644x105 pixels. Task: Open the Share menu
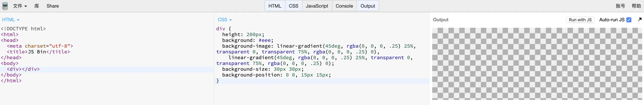pos(53,6)
